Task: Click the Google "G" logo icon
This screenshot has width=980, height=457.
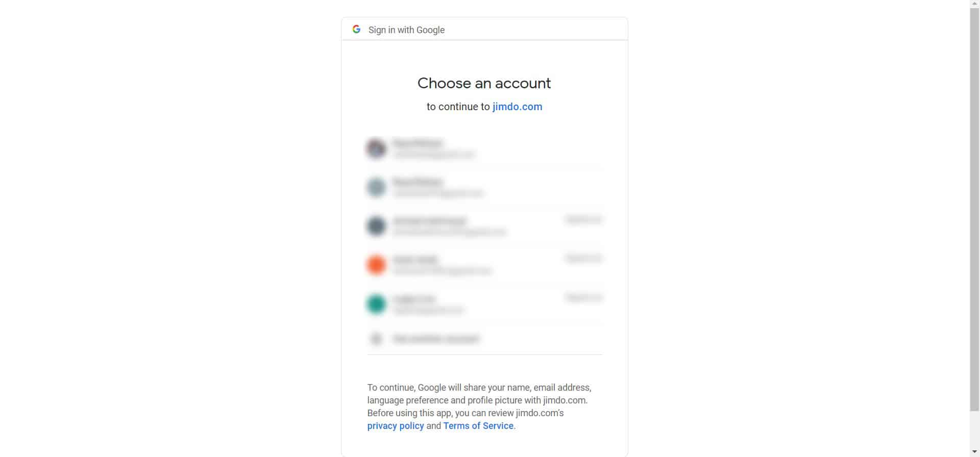Action: [x=356, y=30]
